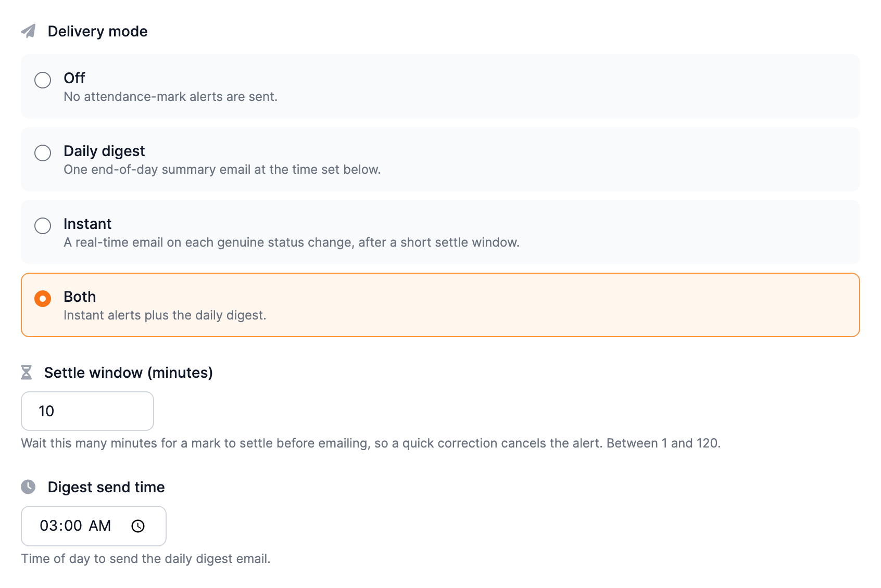Select the Instant radio button

pyautogui.click(x=43, y=226)
